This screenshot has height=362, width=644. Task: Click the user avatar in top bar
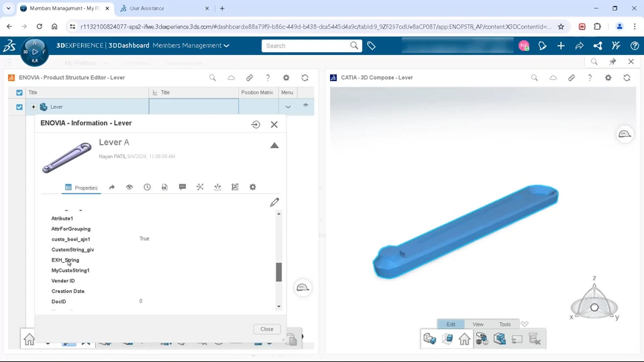pyautogui.click(x=524, y=46)
